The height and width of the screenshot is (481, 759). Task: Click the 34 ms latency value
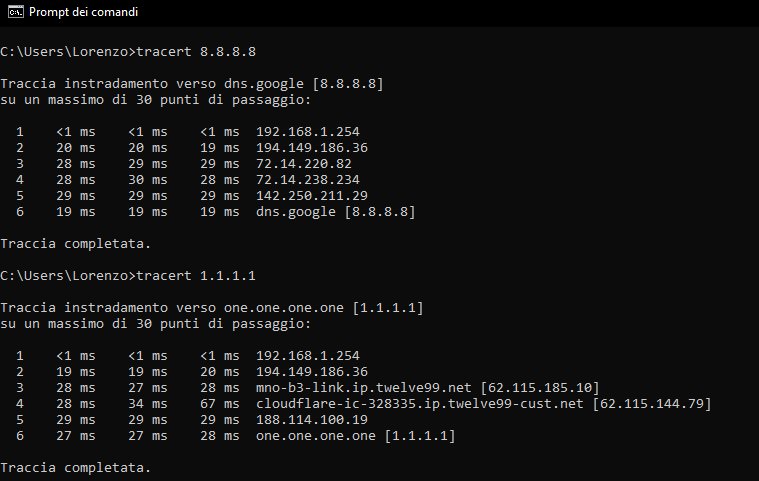coord(148,403)
